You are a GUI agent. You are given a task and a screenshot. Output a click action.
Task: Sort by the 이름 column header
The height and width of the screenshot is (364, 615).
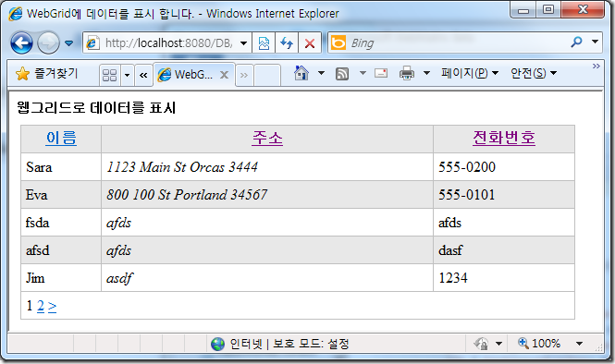pos(61,139)
